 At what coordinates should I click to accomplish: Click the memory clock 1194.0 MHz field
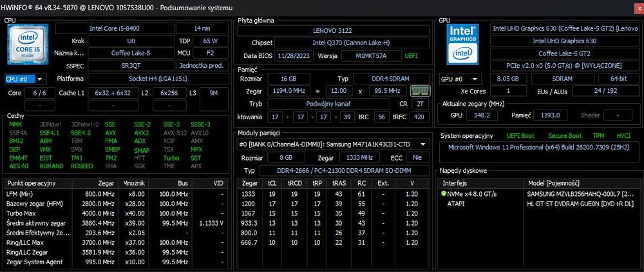289,90
